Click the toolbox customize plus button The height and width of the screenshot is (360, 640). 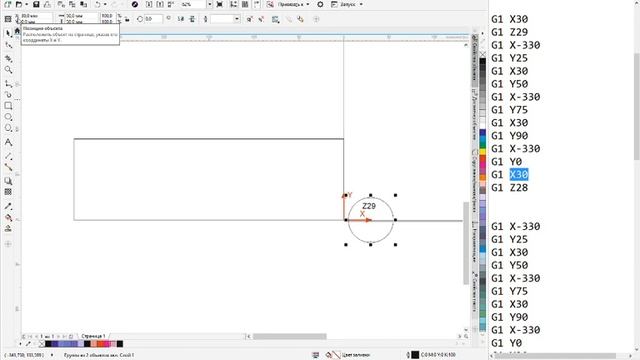tap(8, 244)
